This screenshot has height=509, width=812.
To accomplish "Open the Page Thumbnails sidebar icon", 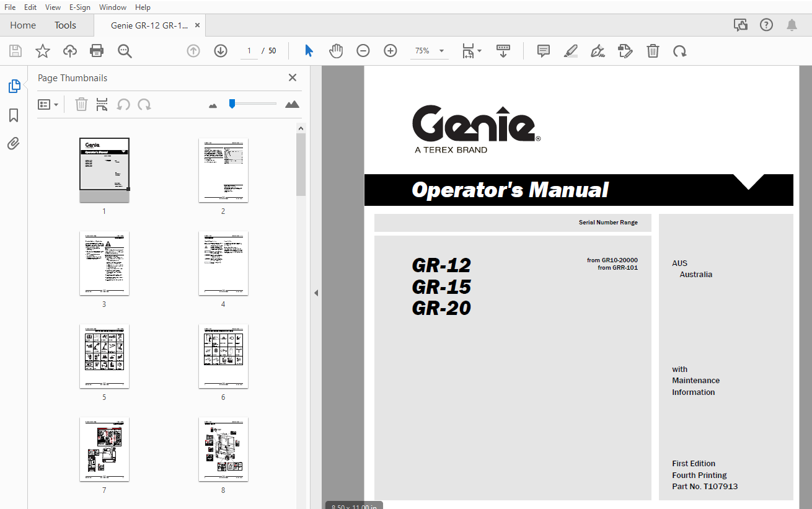I will [x=14, y=86].
